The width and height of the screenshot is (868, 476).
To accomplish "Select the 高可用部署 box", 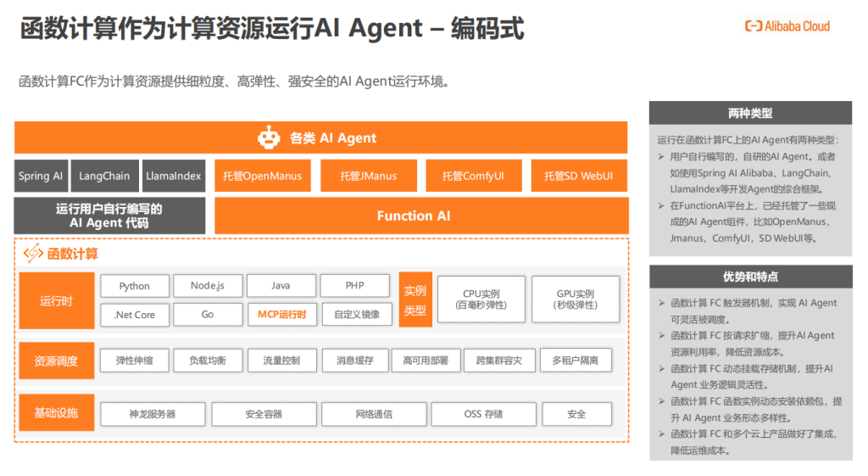I will [426, 361].
